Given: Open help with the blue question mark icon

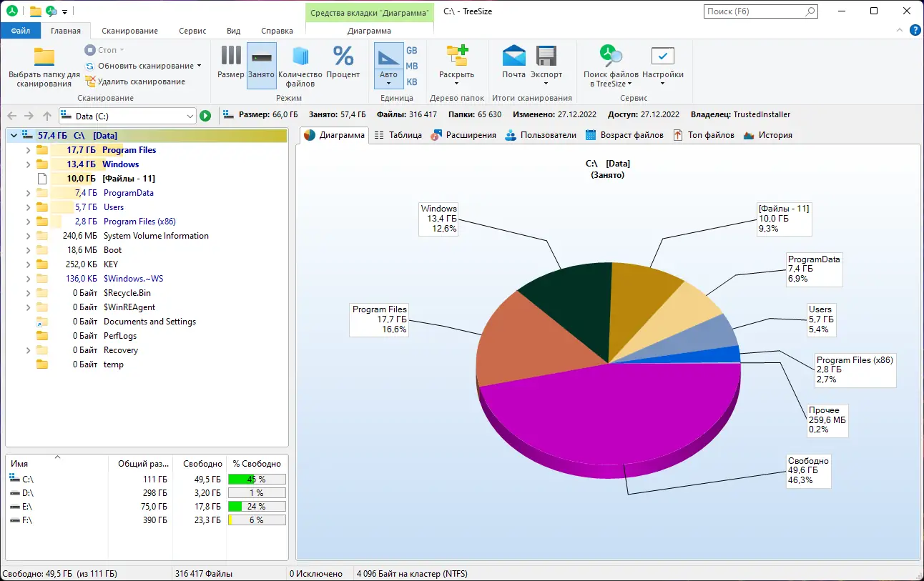Looking at the screenshot, I should pyautogui.click(x=915, y=30).
